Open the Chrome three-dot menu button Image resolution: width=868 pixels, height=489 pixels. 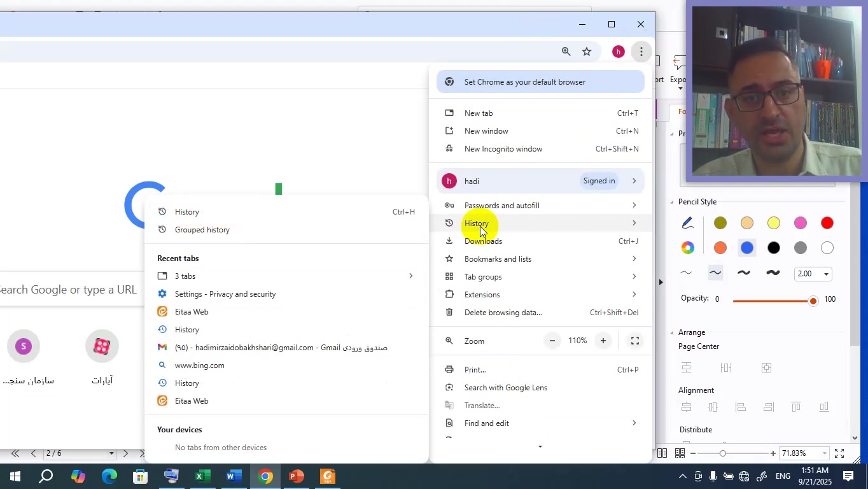tap(641, 52)
